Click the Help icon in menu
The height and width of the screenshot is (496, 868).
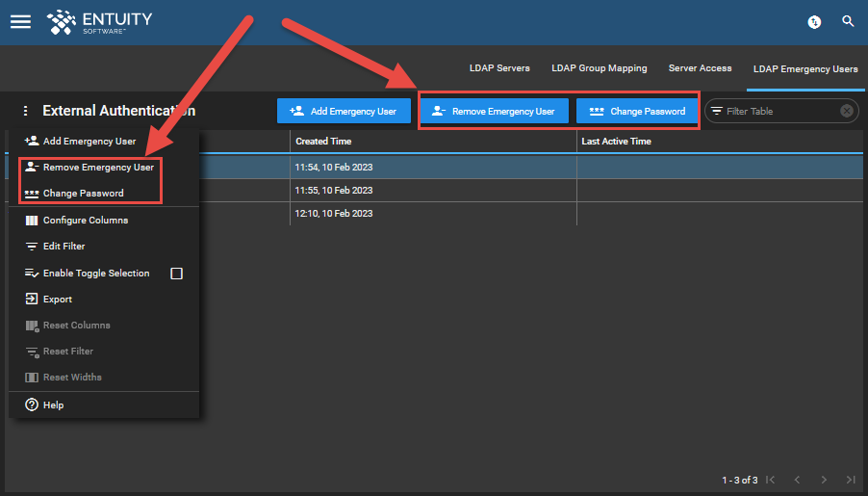pos(32,405)
